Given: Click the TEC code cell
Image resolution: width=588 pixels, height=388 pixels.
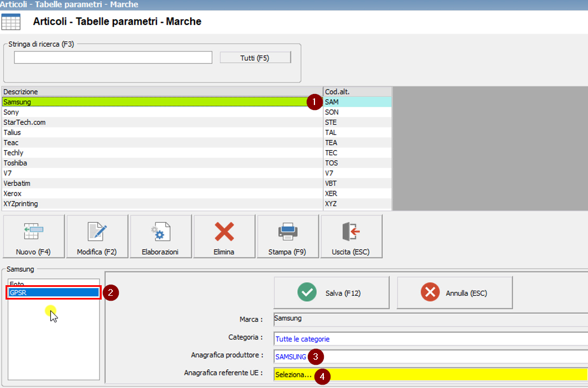Looking at the screenshot, I should pyautogui.click(x=358, y=153).
